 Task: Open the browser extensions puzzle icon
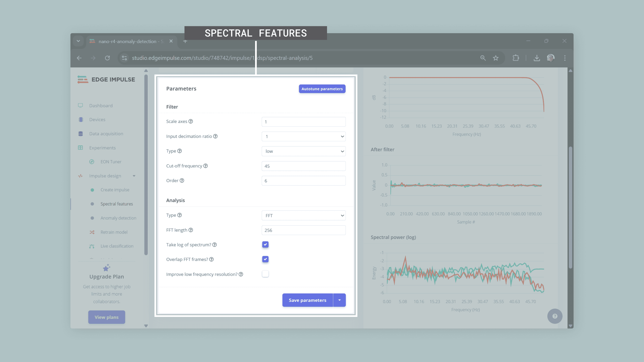(x=516, y=58)
